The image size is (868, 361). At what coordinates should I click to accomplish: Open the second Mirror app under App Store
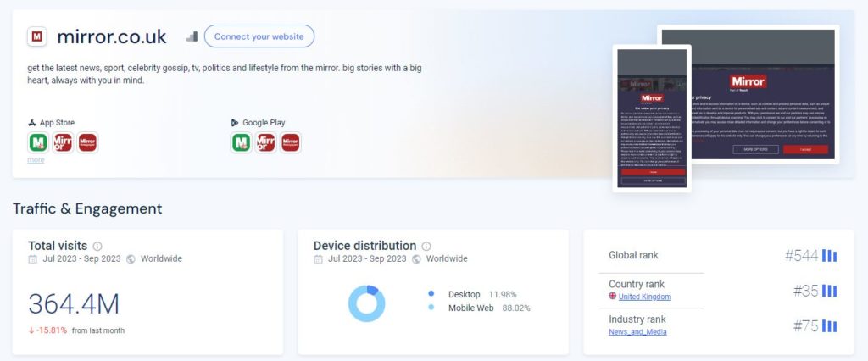63,142
